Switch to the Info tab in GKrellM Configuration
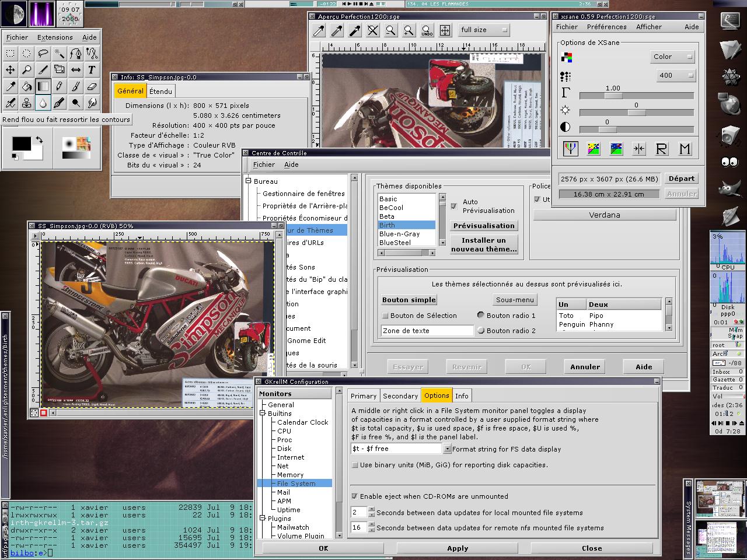The height and width of the screenshot is (560, 747). click(x=462, y=395)
